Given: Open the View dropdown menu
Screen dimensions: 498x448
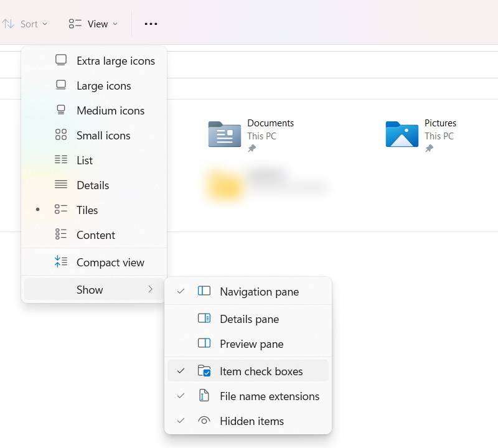Looking at the screenshot, I should tap(93, 24).
